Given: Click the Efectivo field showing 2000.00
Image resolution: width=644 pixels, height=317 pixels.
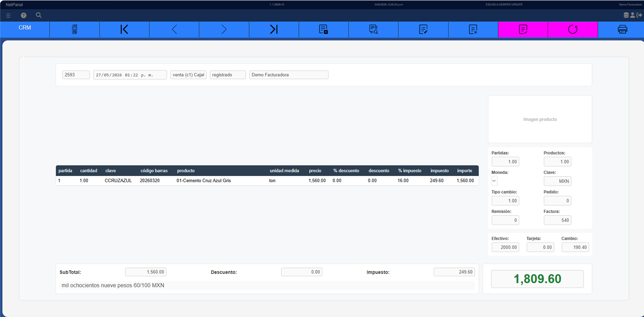Looking at the screenshot, I should pyautogui.click(x=505, y=247).
